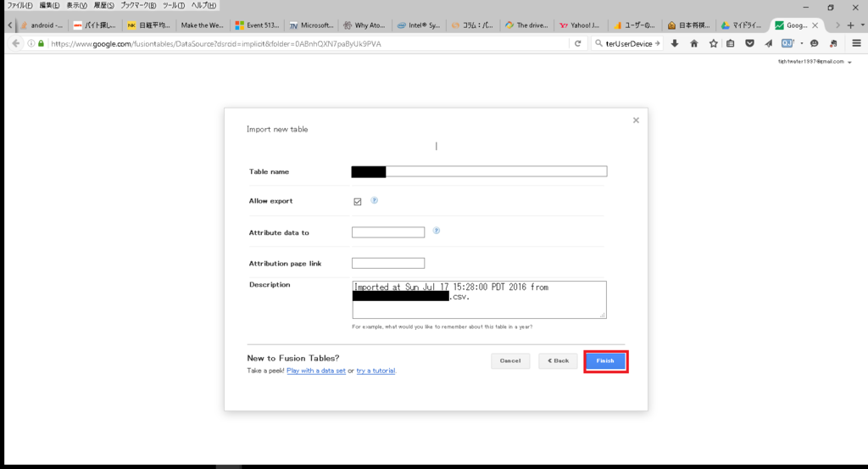
Task: Focus the Table name input field
Action: pyautogui.click(x=480, y=171)
